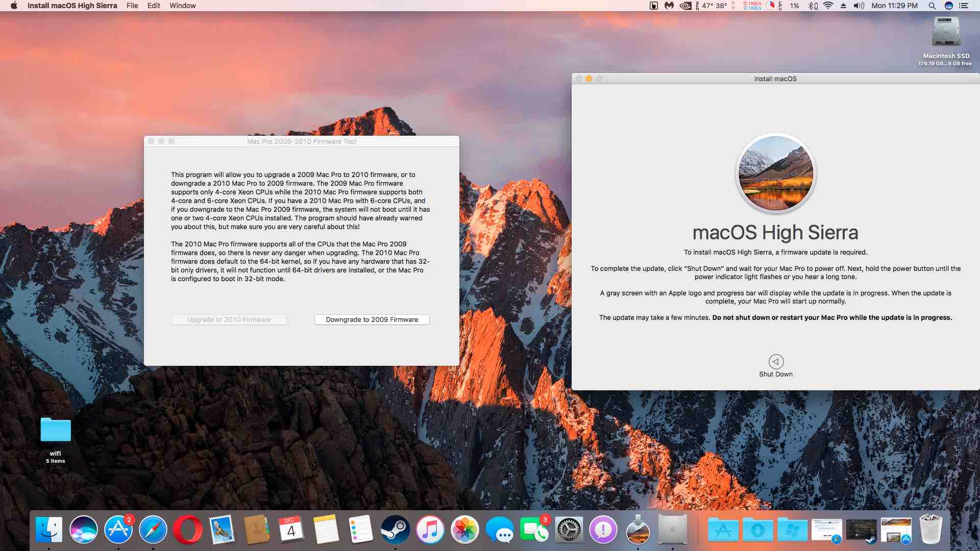Click the disabled Upgrade to 2010 Firmware button
The image size is (980, 551).
point(229,319)
